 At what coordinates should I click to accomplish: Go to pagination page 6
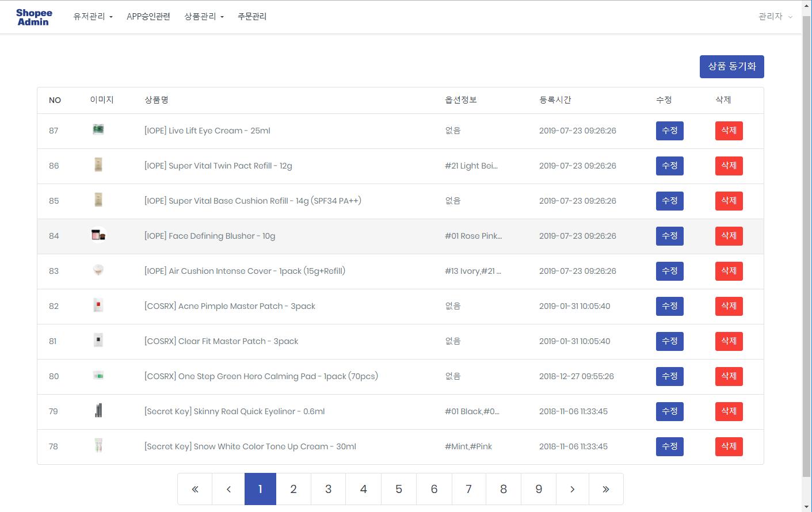pos(434,489)
